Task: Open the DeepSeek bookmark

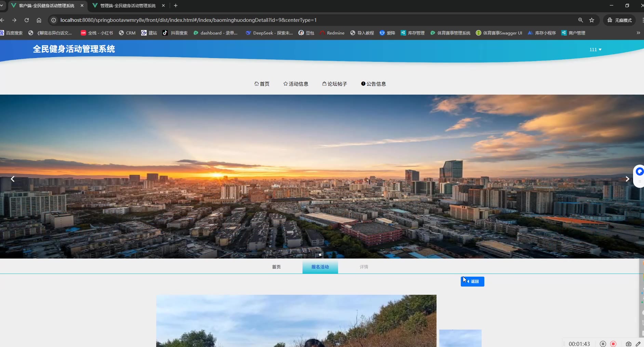Action: pos(269,33)
